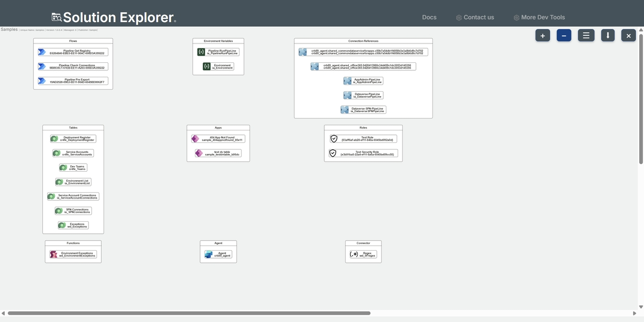Viewport: 644px width, 322px height.
Task: Click the Tables group header
Action: click(73, 128)
